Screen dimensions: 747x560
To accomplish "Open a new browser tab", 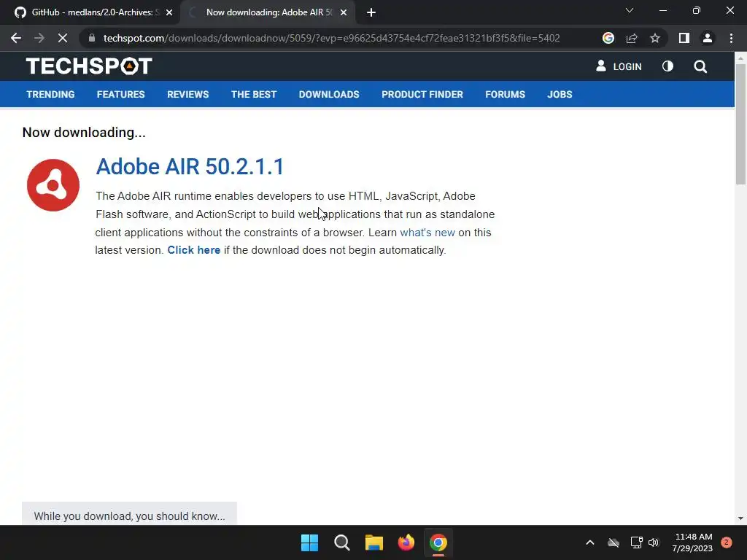I will [371, 13].
